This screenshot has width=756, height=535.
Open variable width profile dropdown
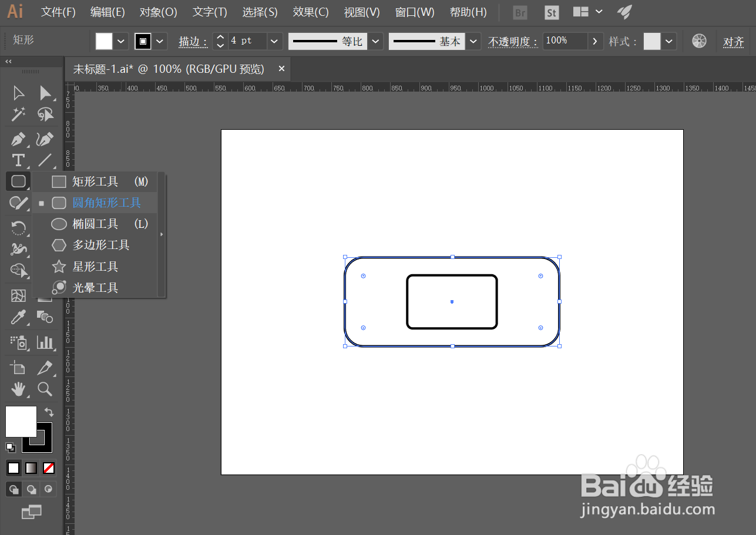pyautogui.click(x=375, y=41)
